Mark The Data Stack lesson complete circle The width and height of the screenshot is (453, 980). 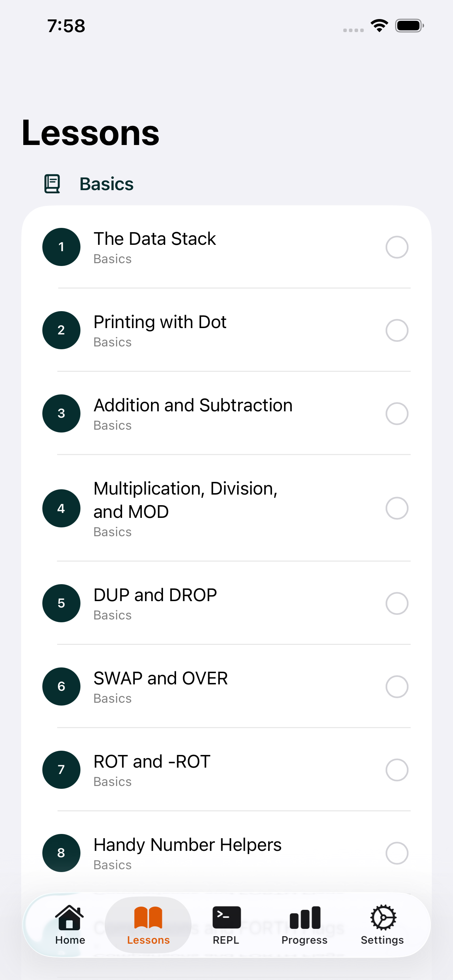[x=397, y=247]
